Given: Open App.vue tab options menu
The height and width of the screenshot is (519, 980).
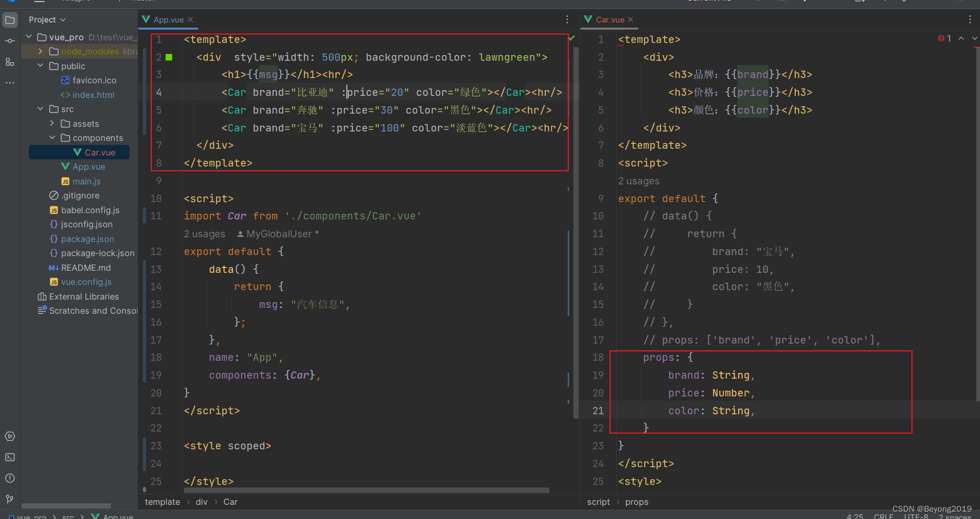Looking at the screenshot, I should click(x=567, y=19).
